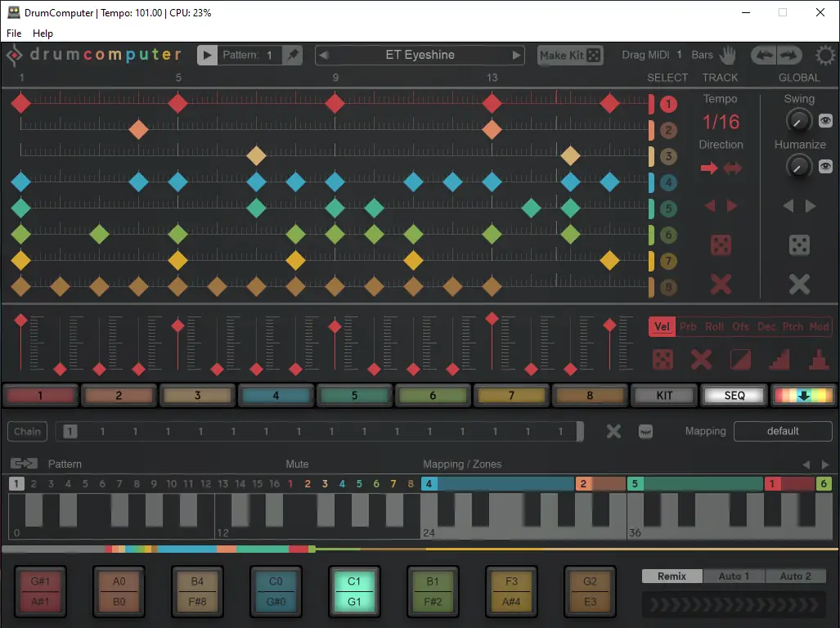Shift global pattern left

(x=788, y=206)
